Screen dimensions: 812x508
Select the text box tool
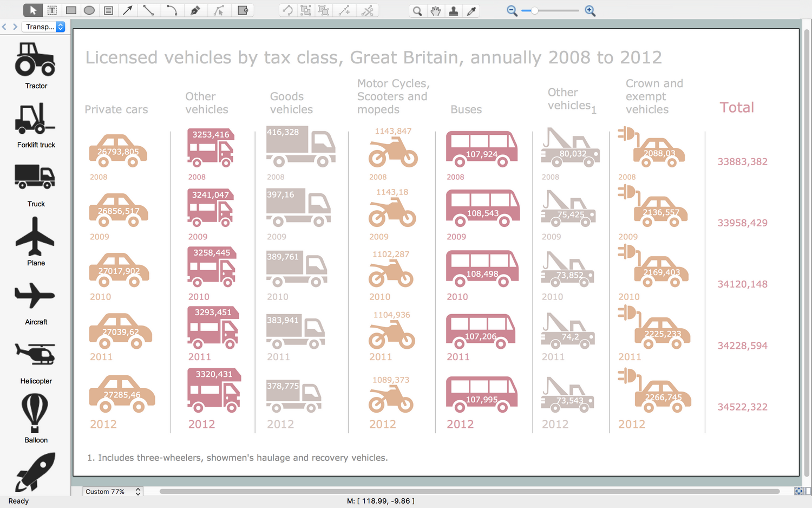tap(52, 10)
